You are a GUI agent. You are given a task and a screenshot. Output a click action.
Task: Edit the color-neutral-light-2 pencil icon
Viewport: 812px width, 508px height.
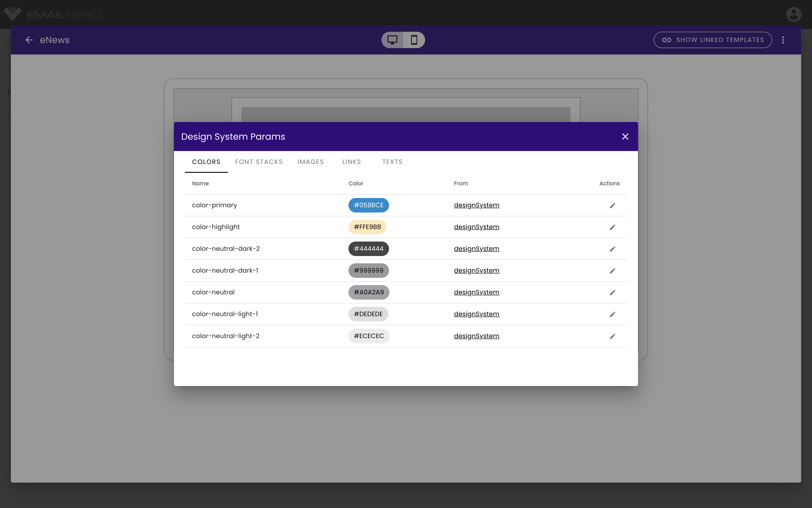tap(612, 336)
